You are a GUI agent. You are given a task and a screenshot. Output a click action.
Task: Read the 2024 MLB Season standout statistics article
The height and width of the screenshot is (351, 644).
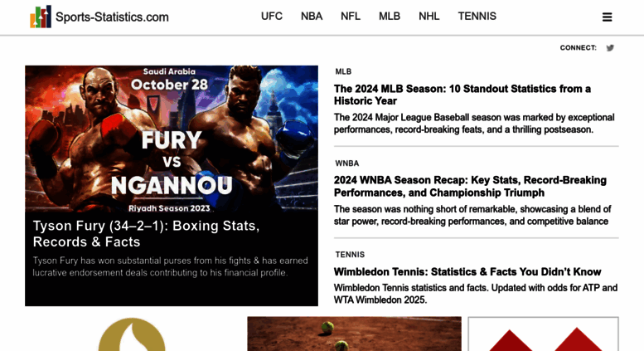[462, 95]
